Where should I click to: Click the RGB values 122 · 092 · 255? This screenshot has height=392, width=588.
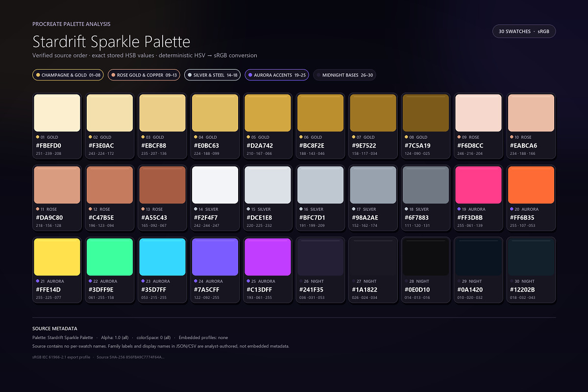[206, 297]
